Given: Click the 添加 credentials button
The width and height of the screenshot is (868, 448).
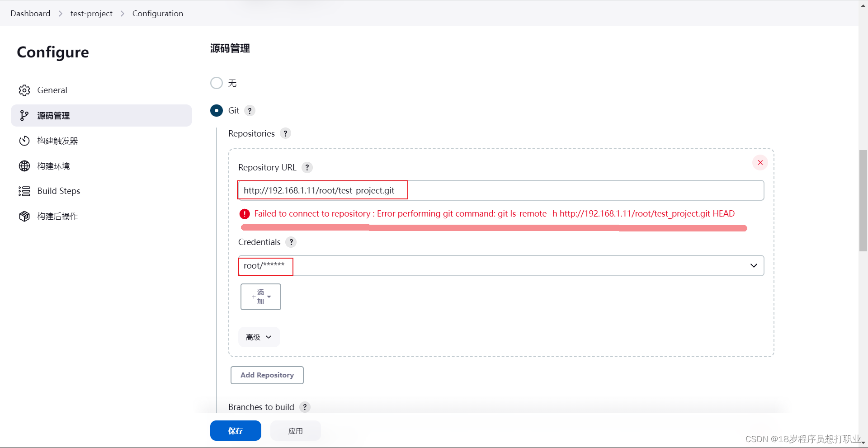Looking at the screenshot, I should (261, 297).
